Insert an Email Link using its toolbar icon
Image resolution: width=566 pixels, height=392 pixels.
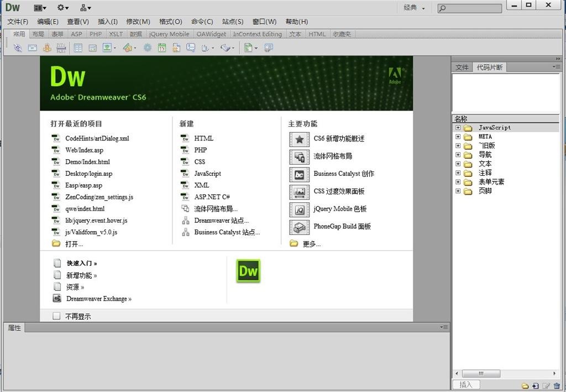[33, 48]
